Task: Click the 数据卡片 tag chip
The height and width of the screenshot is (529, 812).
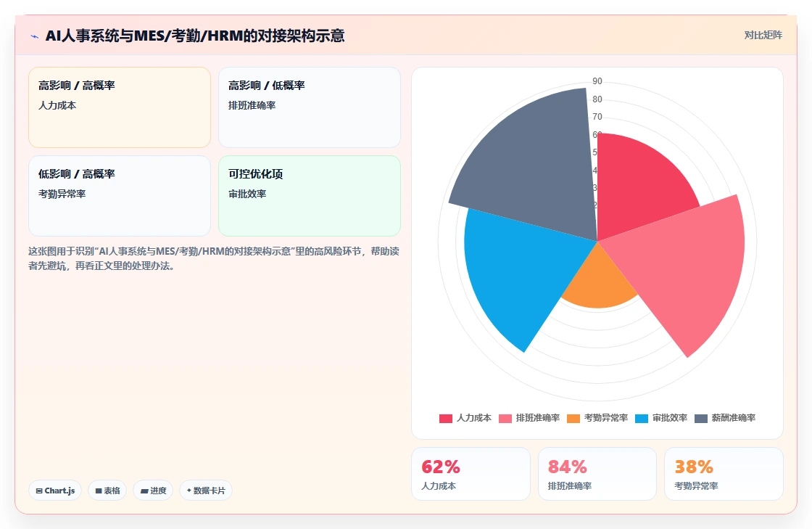Action: [x=206, y=490]
